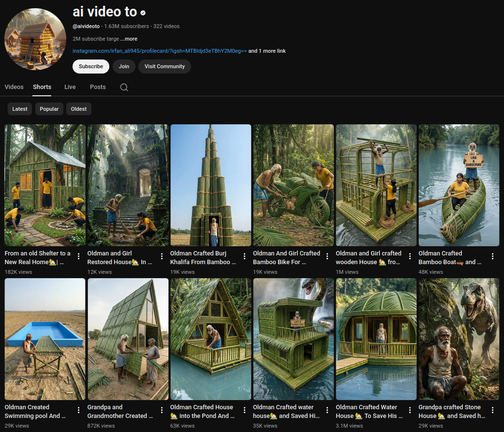
Task: Click the '322 videos' count text
Action: point(166,26)
